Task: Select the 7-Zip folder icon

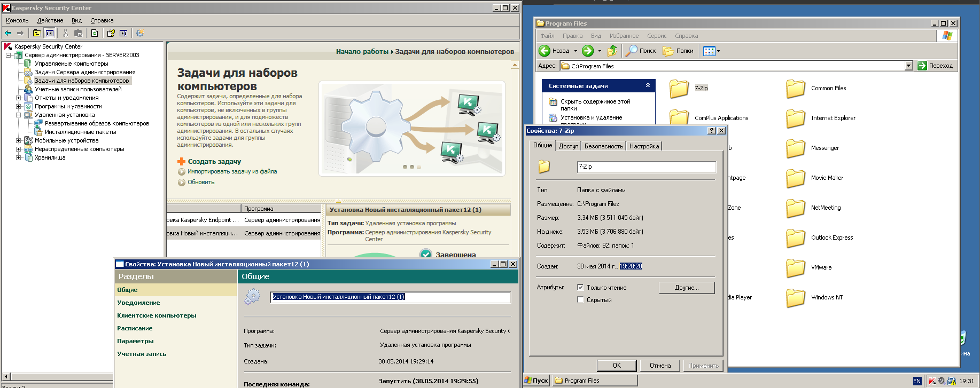Action: [679, 89]
